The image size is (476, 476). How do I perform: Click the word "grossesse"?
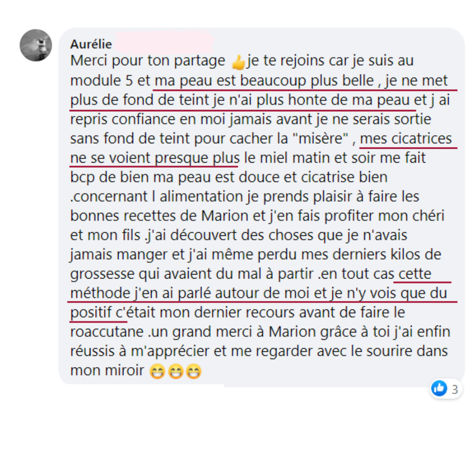pos(102,274)
